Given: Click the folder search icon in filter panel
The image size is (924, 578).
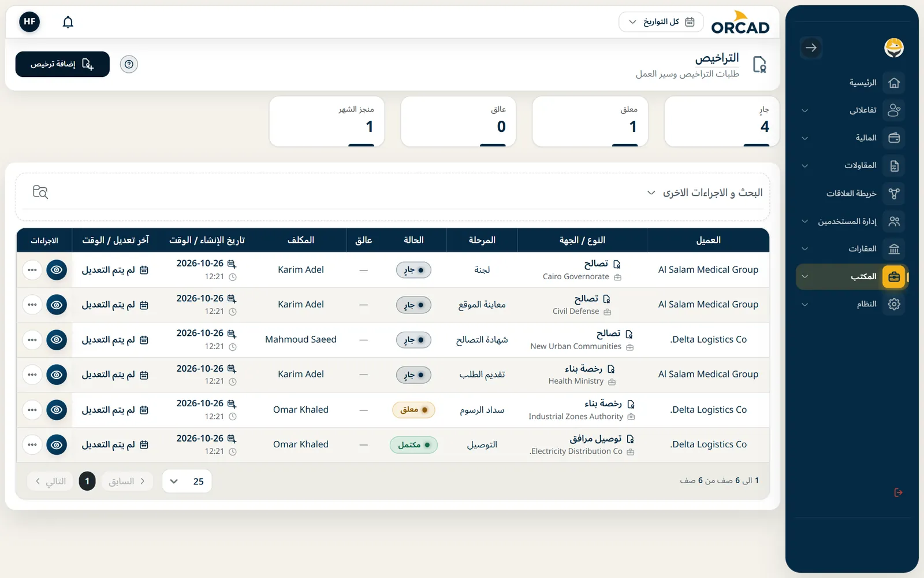Looking at the screenshot, I should (40, 192).
